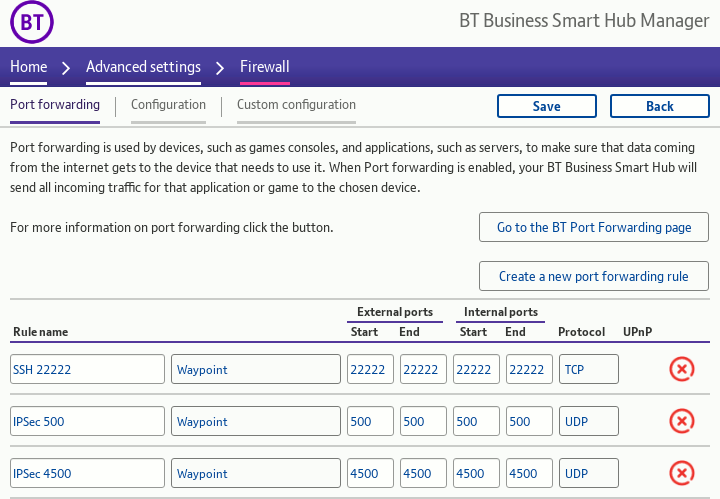Switch to Configuration tab
This screenshot has width=720, height=499.
tap(168, 105)
